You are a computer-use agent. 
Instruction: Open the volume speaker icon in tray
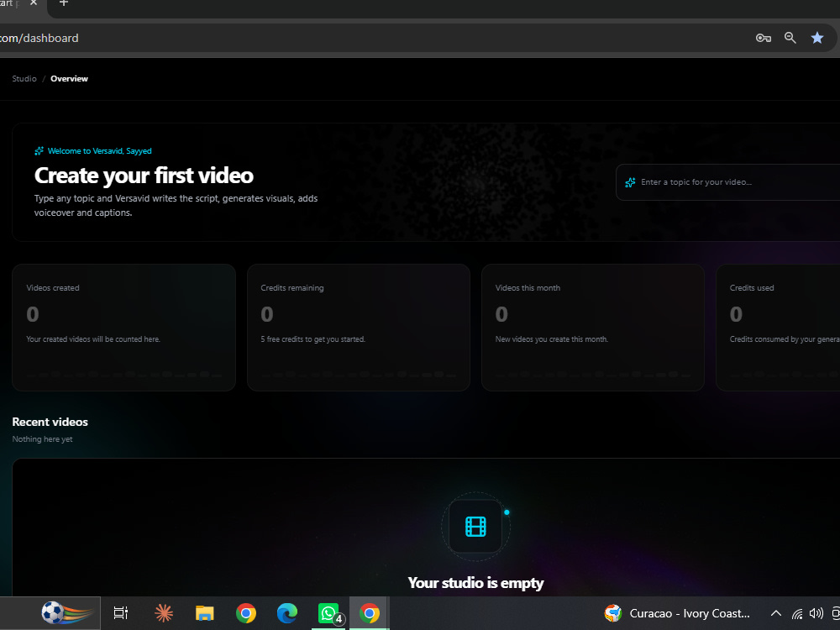point(816,613)
